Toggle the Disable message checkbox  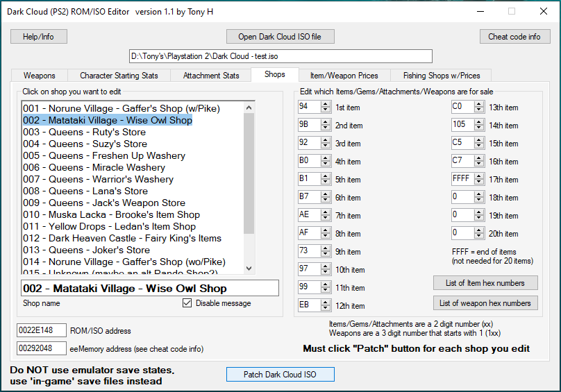tap(187, 303)
